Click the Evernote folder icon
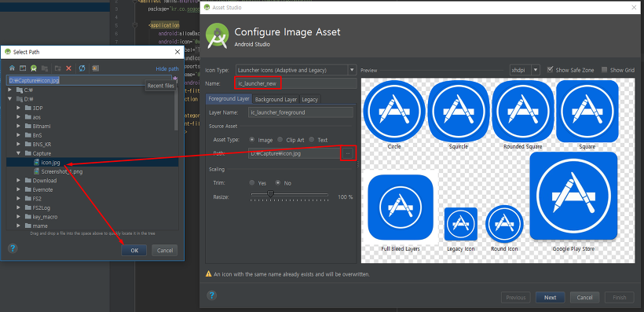This screenshot has height=312, width=644. point(28,189)
